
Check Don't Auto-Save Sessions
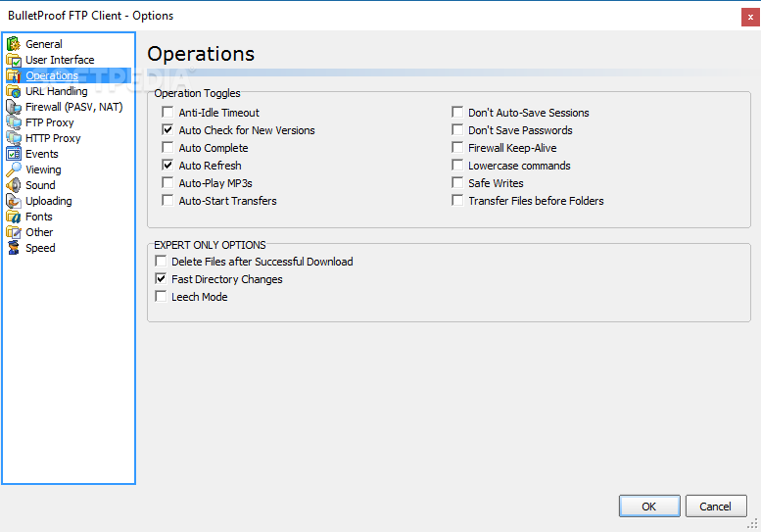coord(457,112)
